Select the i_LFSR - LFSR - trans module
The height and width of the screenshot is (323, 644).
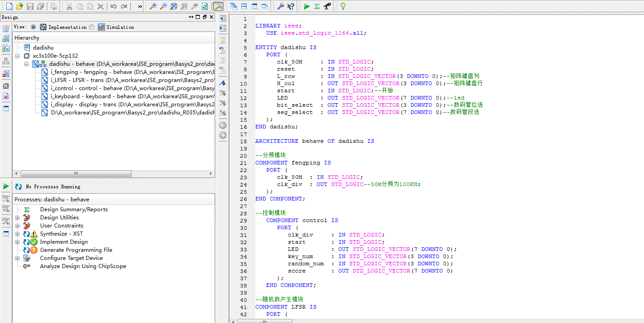click(x=128, y=80)
